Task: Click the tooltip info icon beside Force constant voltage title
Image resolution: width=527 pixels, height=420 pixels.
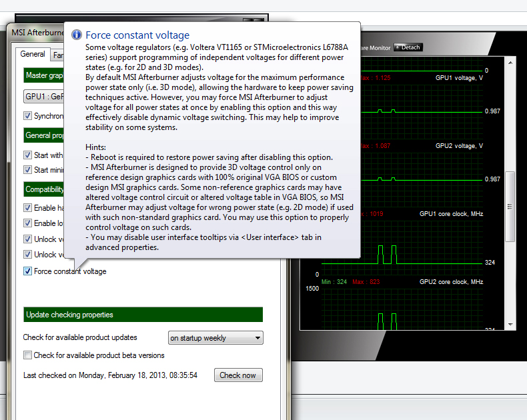Action: tap(77, 35)
